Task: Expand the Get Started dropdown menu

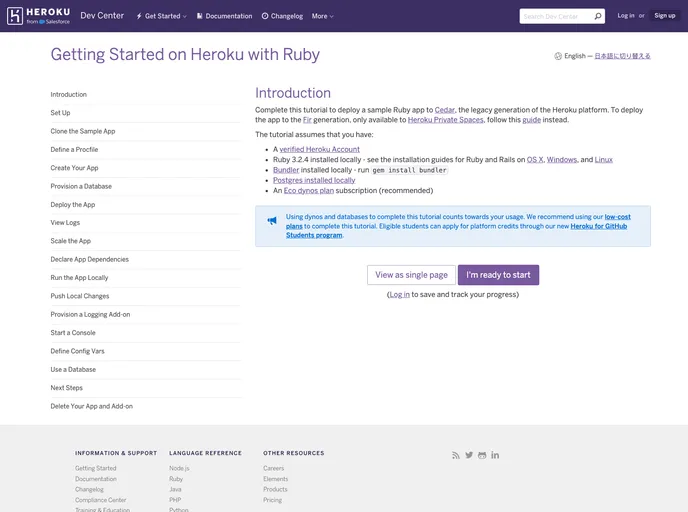Action: pos(161,16)
